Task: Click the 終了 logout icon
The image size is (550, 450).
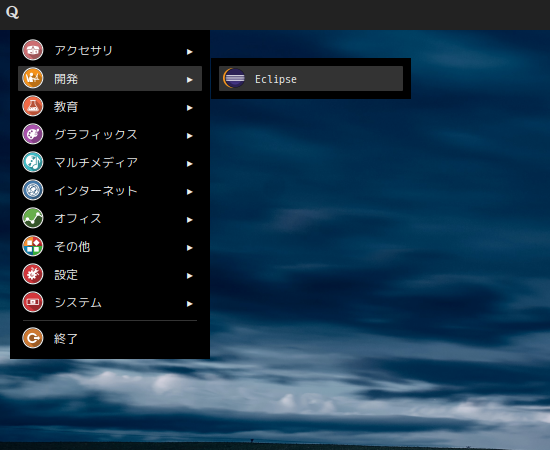Action: pos(33,338)
